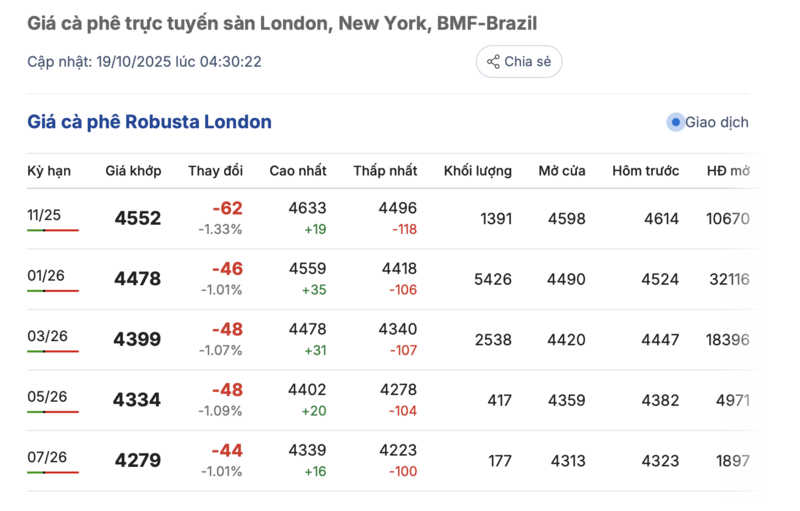Click the 07/26 matched price 4279
The image size is (800, 511).
click(x=137, y=461)
